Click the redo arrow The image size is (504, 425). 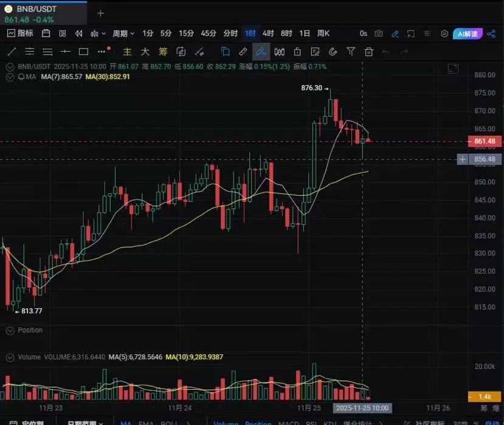[x=404, y=52]
